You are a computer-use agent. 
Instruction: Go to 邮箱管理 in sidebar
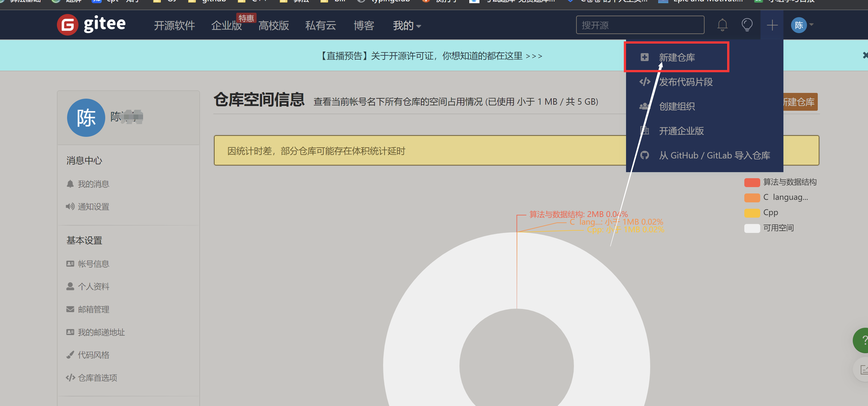pos(93,309)
